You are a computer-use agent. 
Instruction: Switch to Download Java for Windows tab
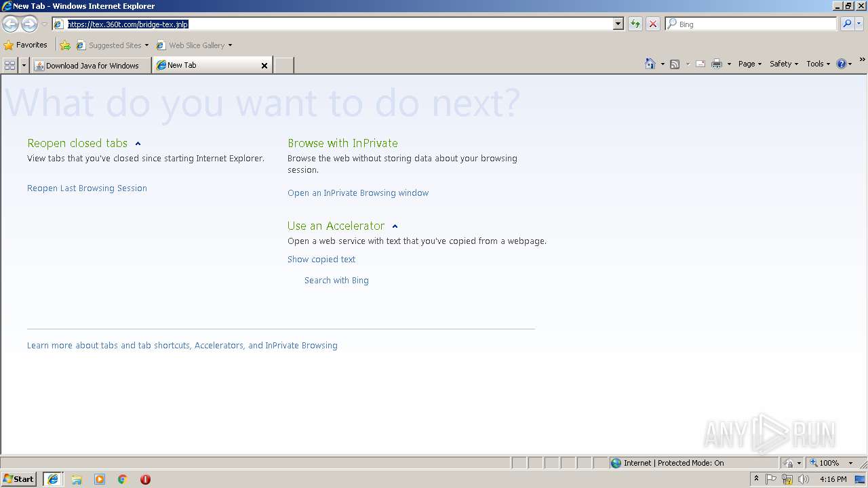point(92,65)
